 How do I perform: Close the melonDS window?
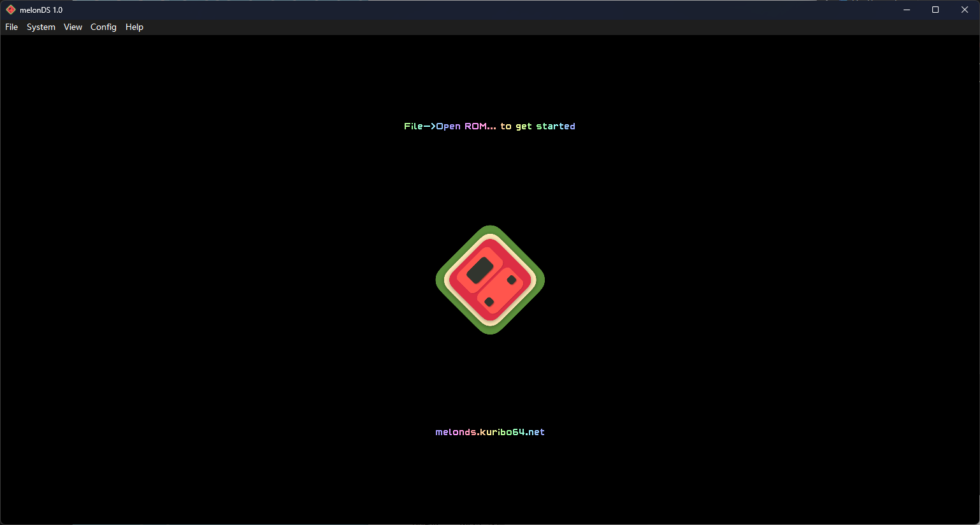[x=965, y=10]
